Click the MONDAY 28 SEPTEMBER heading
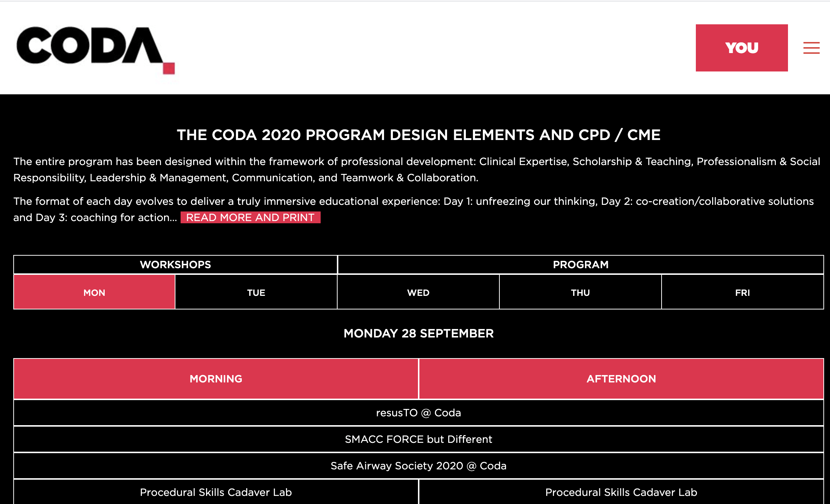The image size is (830, 504). pyautogui.click(x=419, y=333)
